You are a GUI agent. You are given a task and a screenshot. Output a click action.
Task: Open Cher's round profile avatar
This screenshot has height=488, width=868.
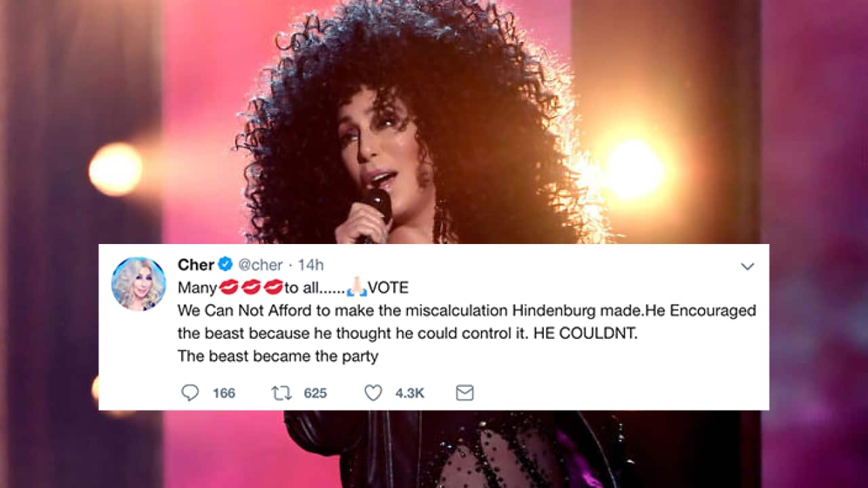(x=138, y=284)
